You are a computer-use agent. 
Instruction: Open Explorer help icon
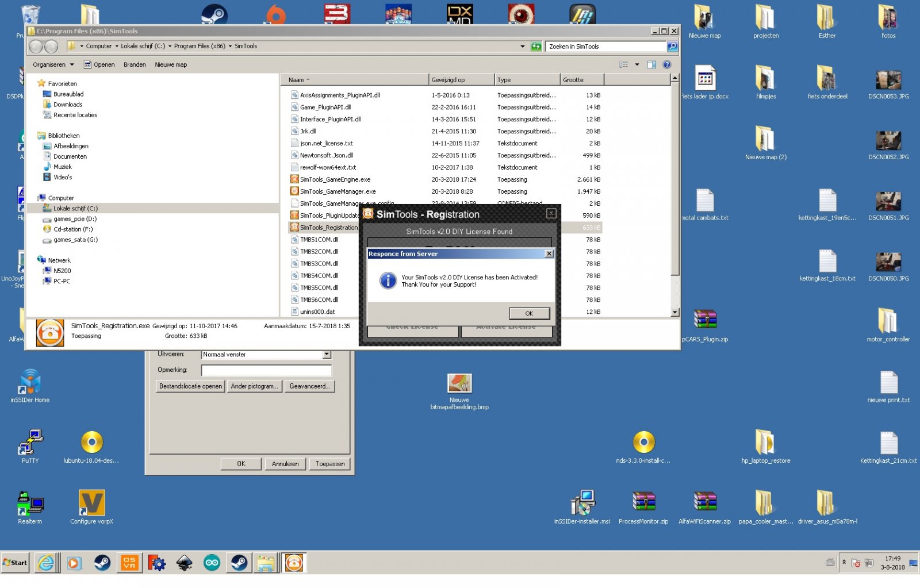point(667,64)
